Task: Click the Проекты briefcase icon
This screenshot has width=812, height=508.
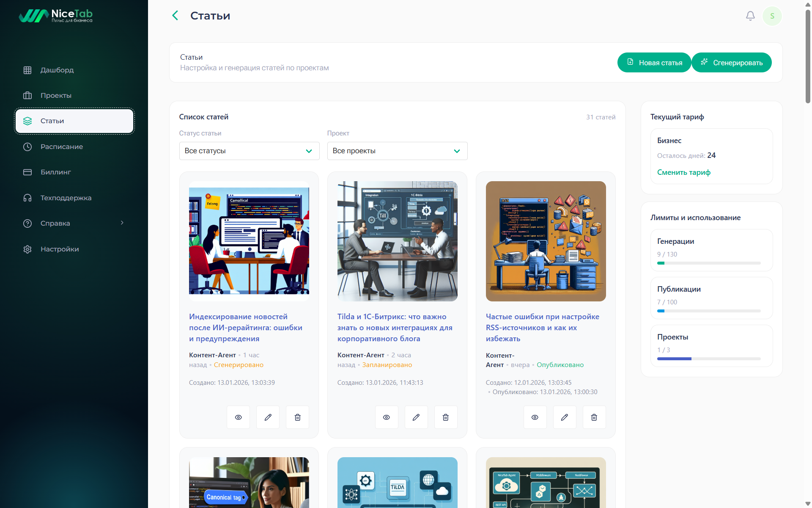Action: click(27, 95)
